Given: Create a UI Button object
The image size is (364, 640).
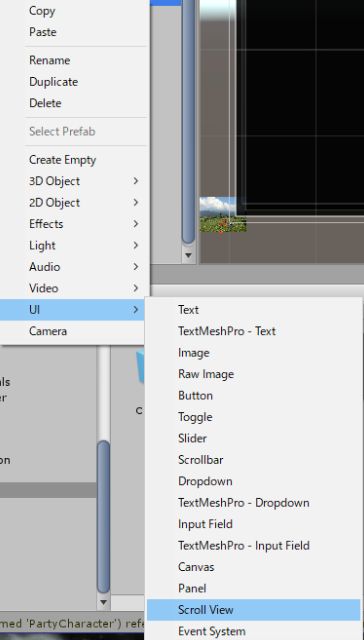Looking at the screenshot, I should (x=195, y=396).
